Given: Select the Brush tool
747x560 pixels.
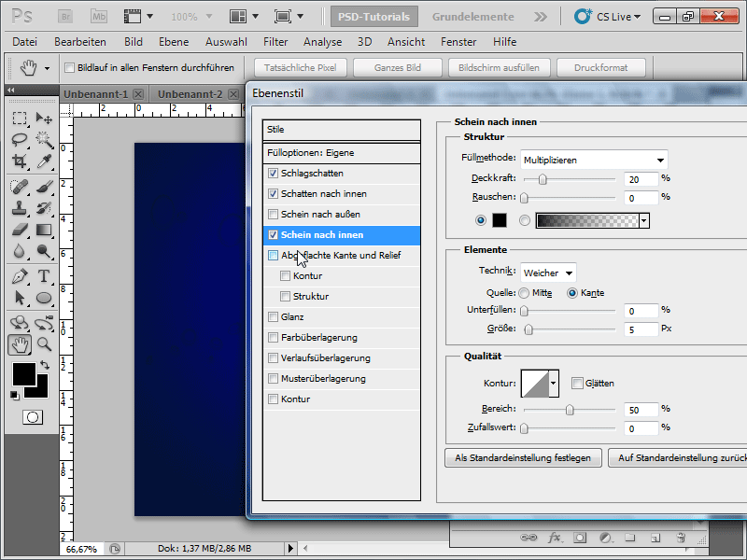Looking at the screenshot, I should 44,187.
